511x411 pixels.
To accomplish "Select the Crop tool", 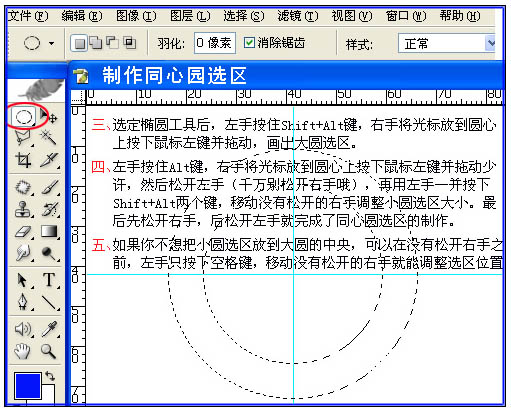I will (x=23, y=160).
